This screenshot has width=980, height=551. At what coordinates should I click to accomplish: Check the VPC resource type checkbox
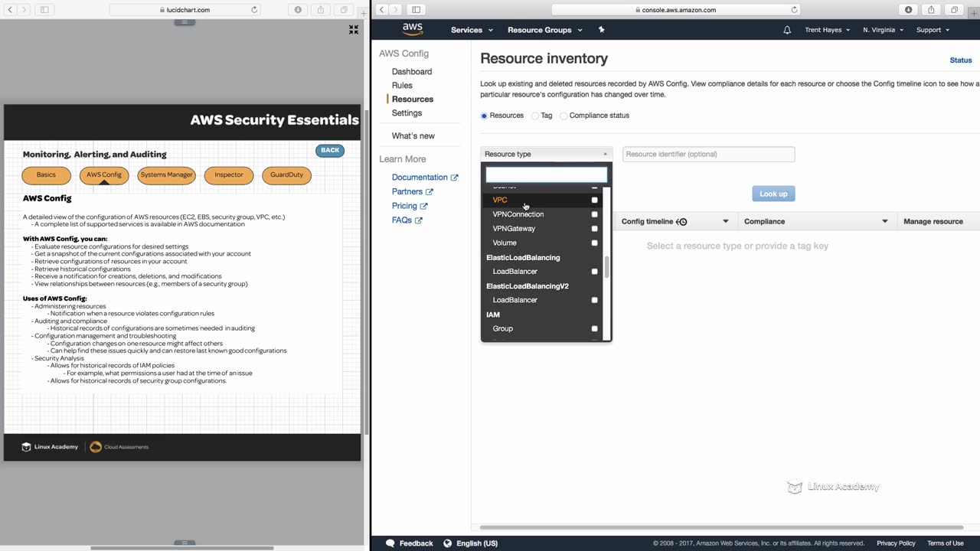pos(594,201)
